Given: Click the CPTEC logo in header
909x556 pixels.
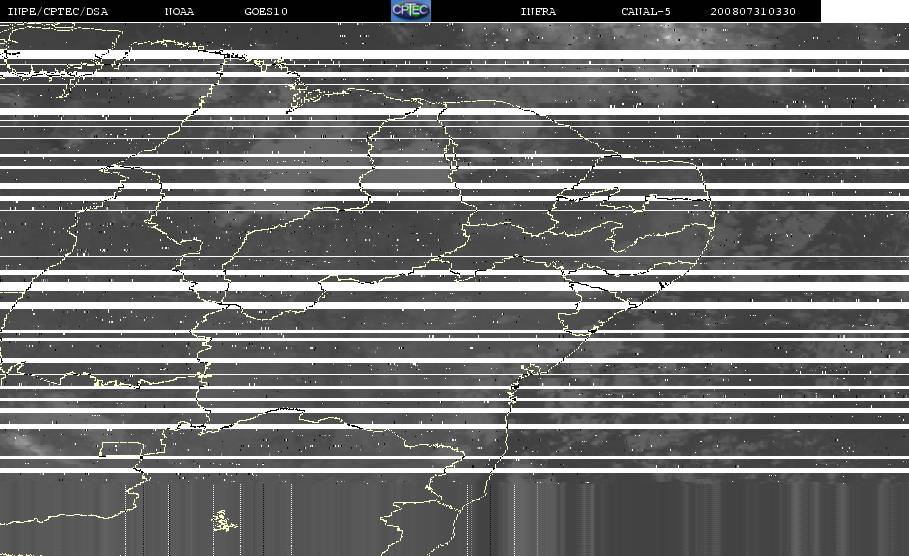Looking at the screenshot, I should [x=410, y=10].
